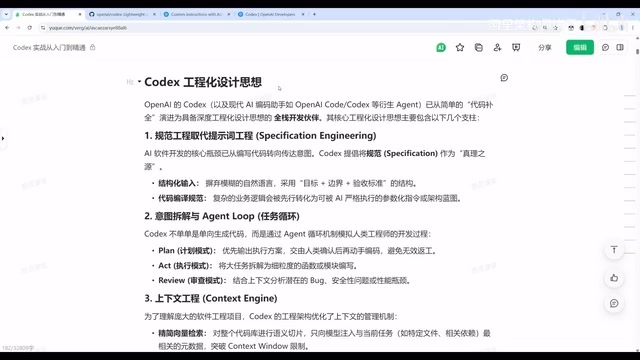Image resolution: width=640 pixels, height=360 pixels.
Task: Open the browser menu three dots
Action: coord(633,28)
